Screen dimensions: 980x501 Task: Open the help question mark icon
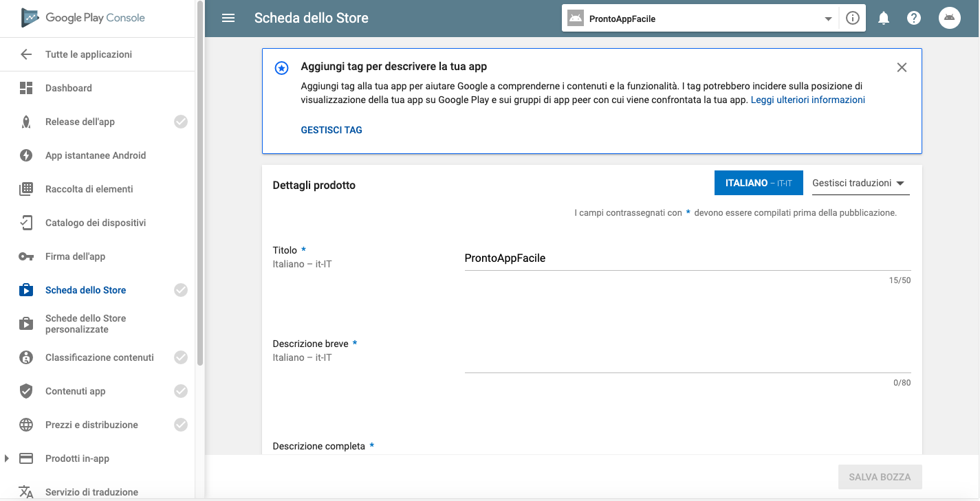coord(914,19)
